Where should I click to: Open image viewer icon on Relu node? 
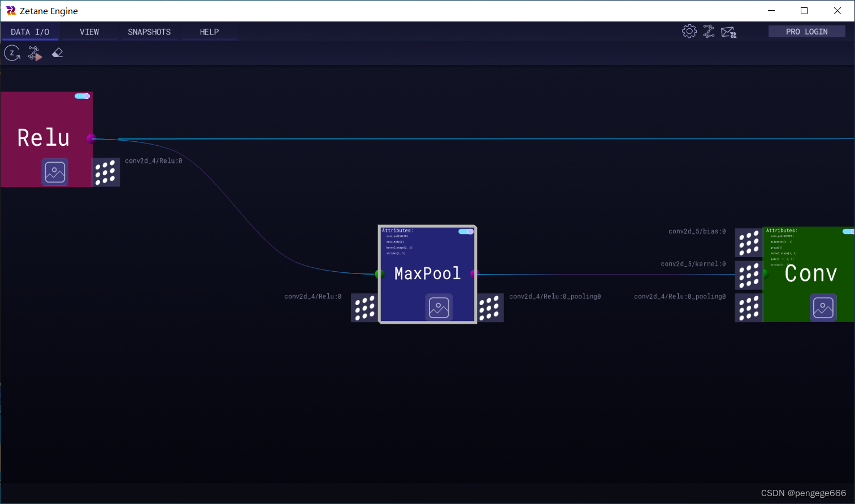coord(55,172)
